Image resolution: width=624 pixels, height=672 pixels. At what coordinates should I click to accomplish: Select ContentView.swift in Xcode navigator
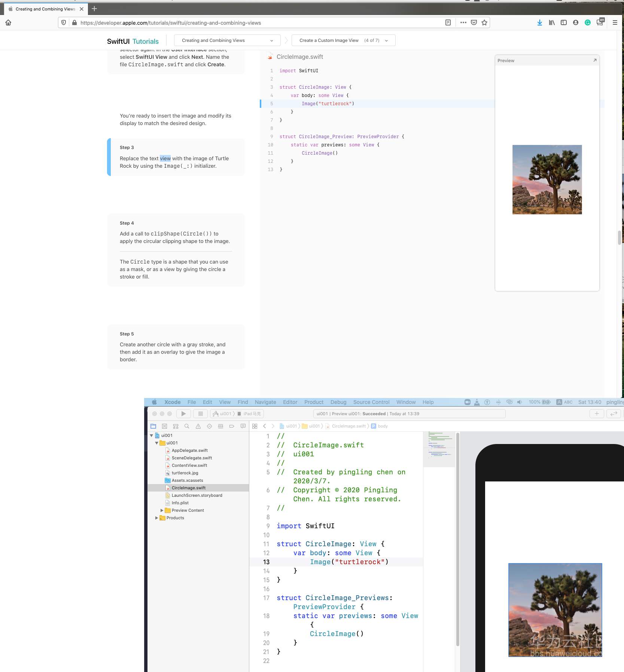pyautogui.click(x=189, y=465)
